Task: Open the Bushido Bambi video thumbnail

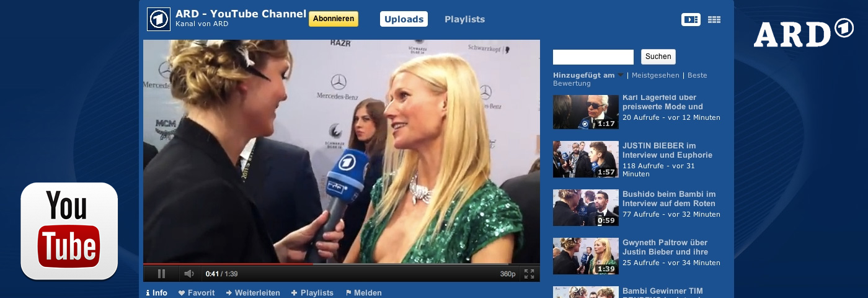Action: click(x=586, y=207)
